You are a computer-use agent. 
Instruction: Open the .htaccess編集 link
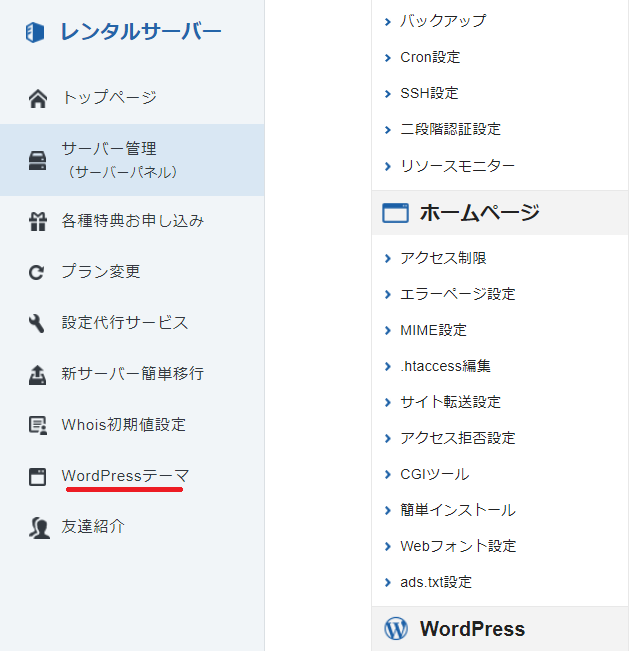click(x=445, y=366)
